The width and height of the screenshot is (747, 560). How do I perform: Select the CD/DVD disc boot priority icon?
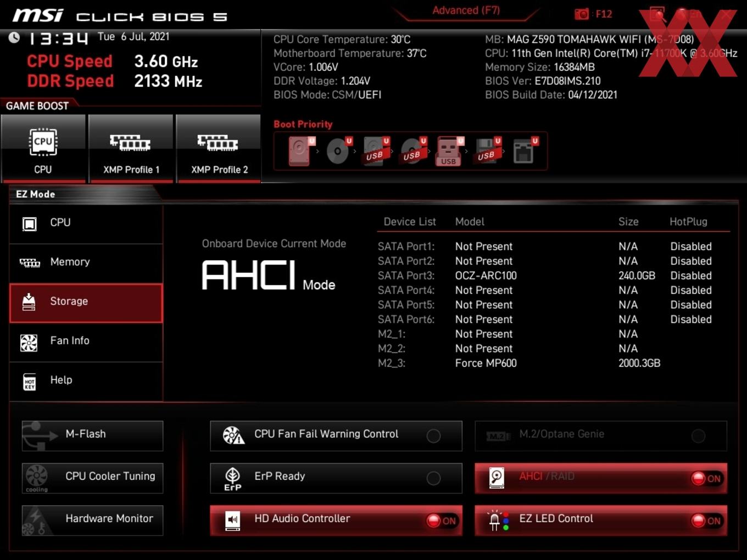pyautogui.click(x=338, y=150)
